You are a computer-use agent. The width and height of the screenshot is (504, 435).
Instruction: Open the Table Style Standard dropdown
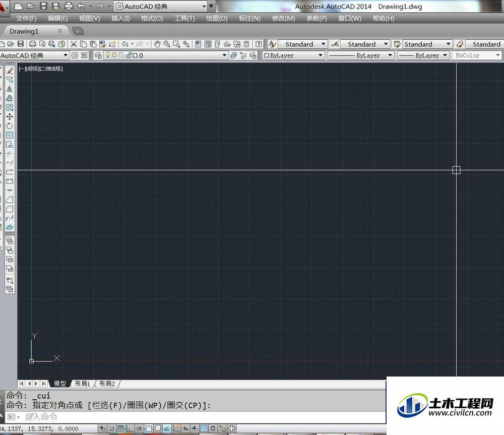point(427,44)
